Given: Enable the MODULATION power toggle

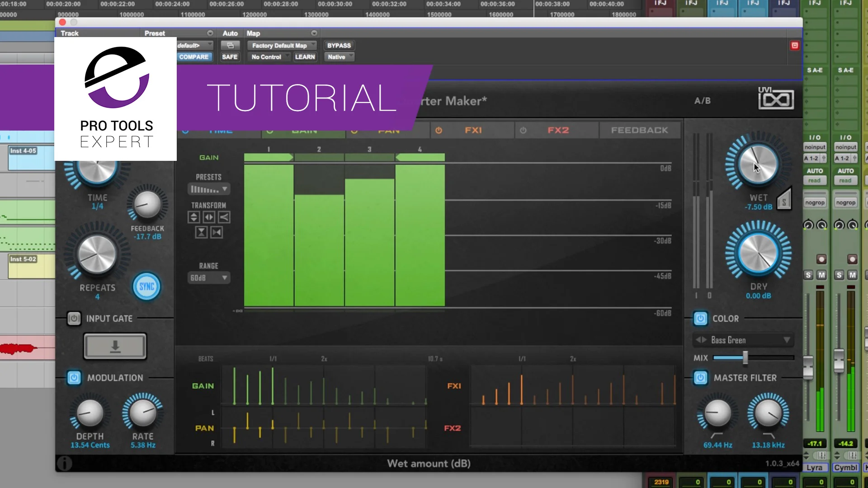Looking at the screenshot, I should 74,378.
